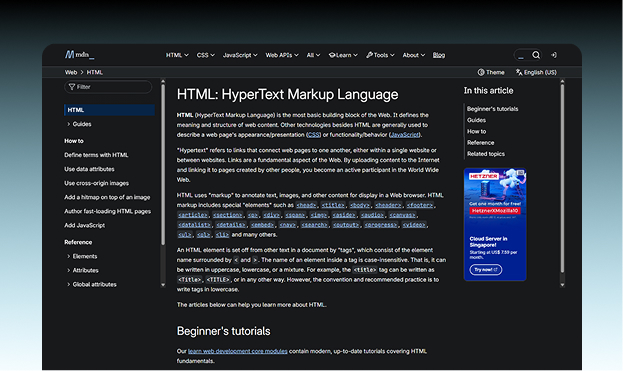Open the <section> element link

tap(227, 215)
